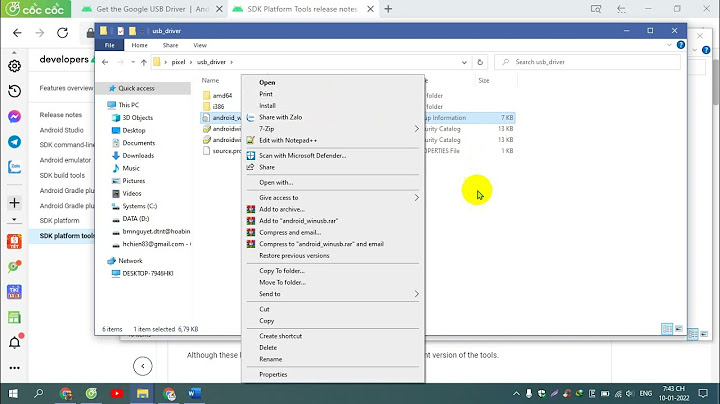Open a new browser tab
The image size is (720, 404).
tap(388, 9)
